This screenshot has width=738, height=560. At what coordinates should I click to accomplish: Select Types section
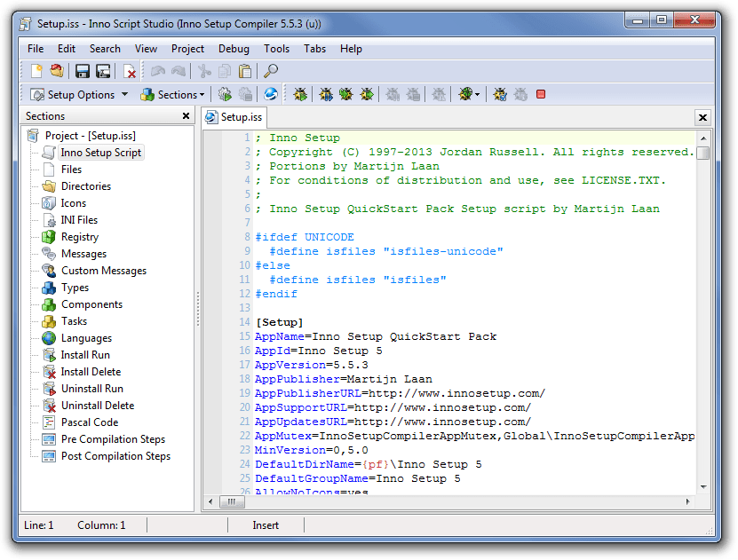pyautogui.click(x=75, y=288)
